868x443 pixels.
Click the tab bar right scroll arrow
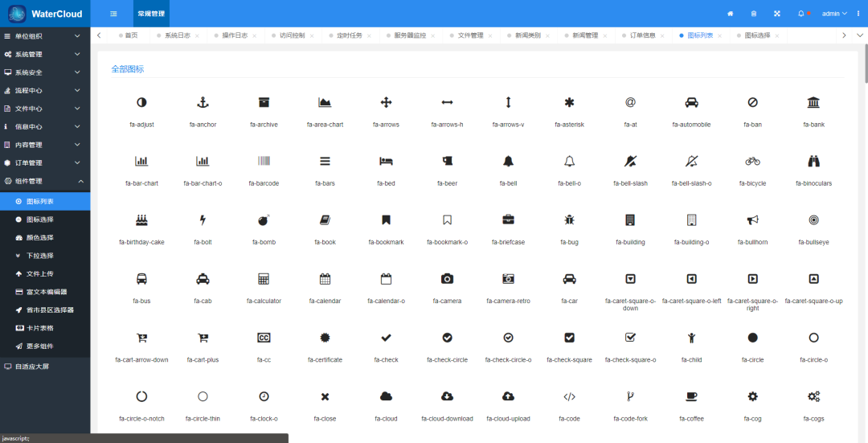(844, 35)
